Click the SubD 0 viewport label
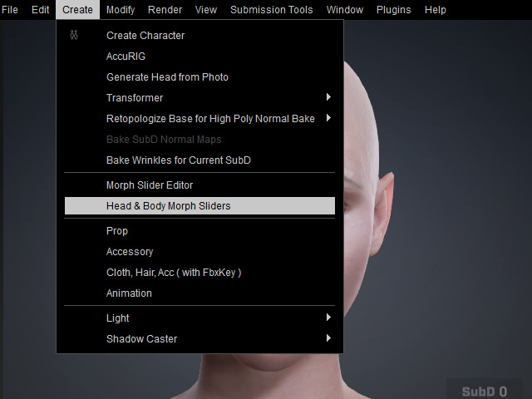 pyautogui.click(x=484, y=392)
